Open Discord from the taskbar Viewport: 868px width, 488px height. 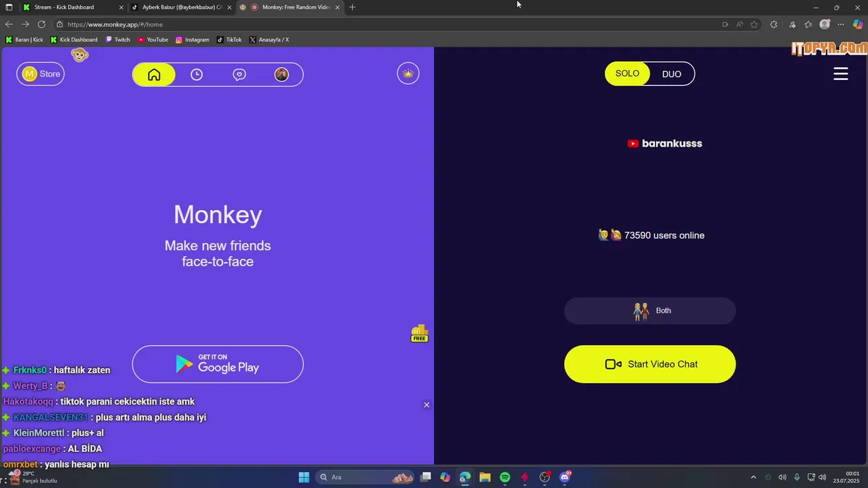pos(565,477)
